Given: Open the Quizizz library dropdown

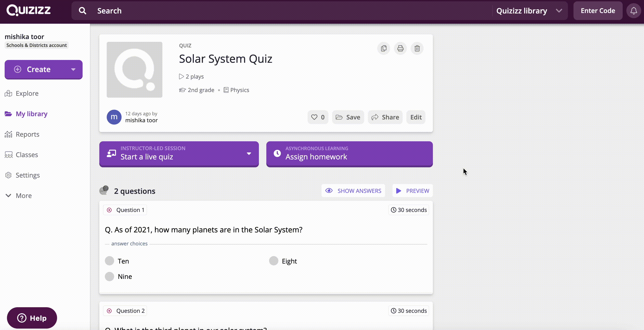Looking at the screenshot, I should coord(559,10).
